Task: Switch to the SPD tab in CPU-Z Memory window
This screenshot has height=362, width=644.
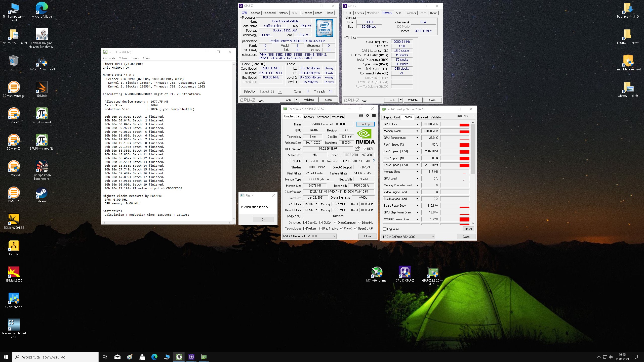Action: (x=398, y=13)
